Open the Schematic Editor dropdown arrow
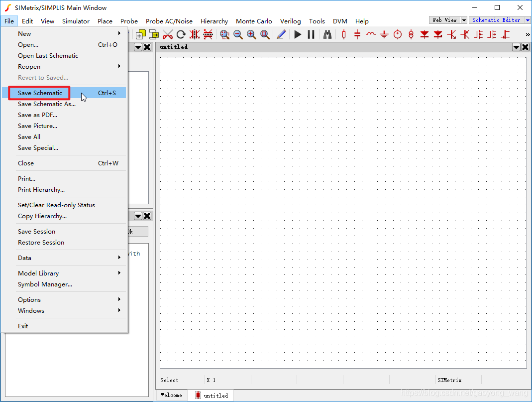Viewport: 532px width, 402px height. pos(528,20)
